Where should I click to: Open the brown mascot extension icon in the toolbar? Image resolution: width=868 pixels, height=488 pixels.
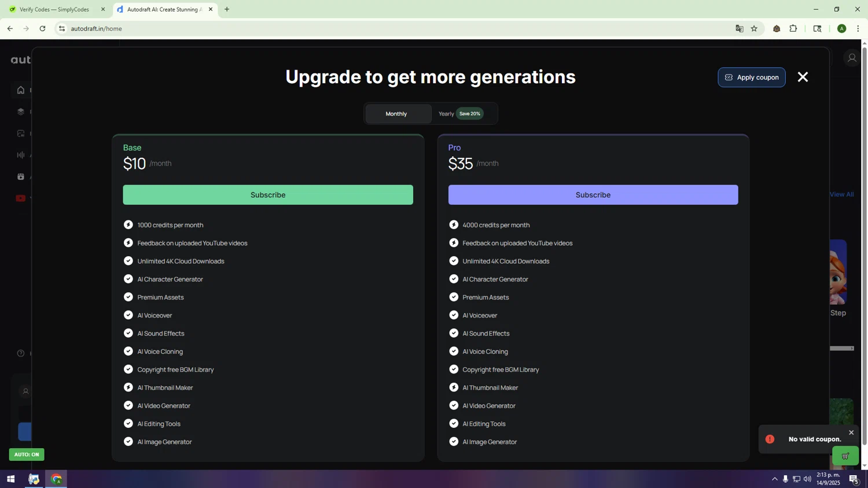coord(777,28)
